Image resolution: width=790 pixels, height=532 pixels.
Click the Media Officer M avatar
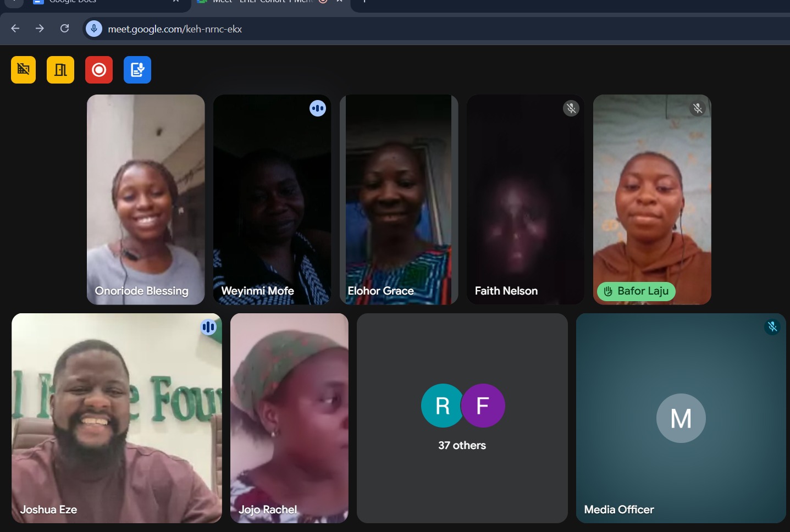coord(681,418)
